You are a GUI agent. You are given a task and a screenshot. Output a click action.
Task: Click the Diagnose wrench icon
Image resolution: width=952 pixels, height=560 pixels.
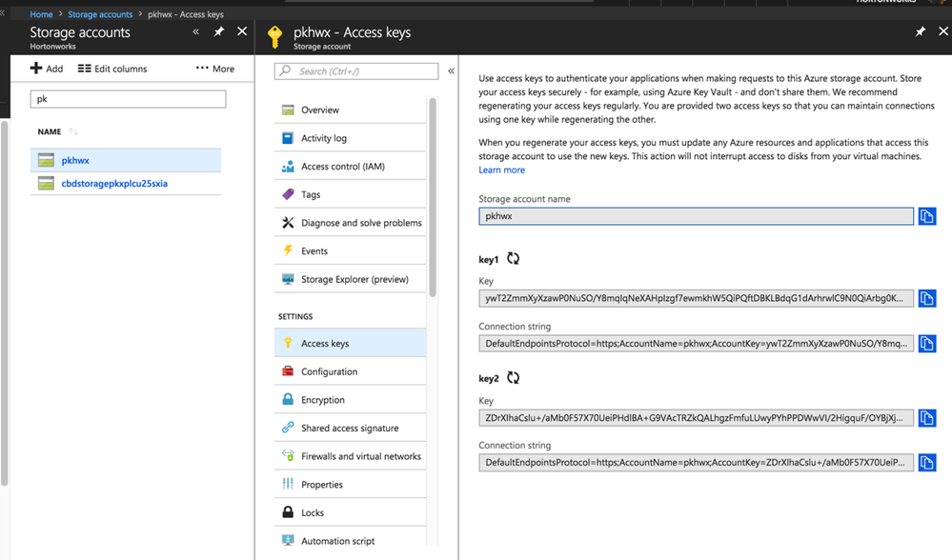click(288, 223)
